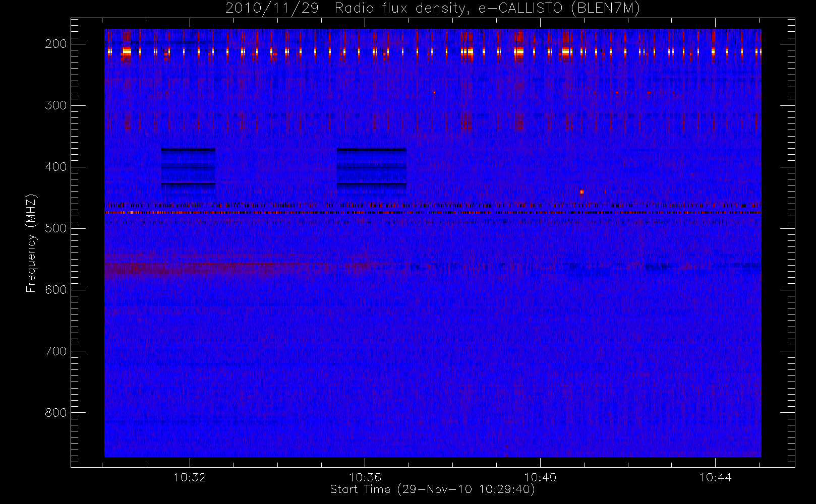Click the bright red spot near 440 MHz

[x=581, y=192]
